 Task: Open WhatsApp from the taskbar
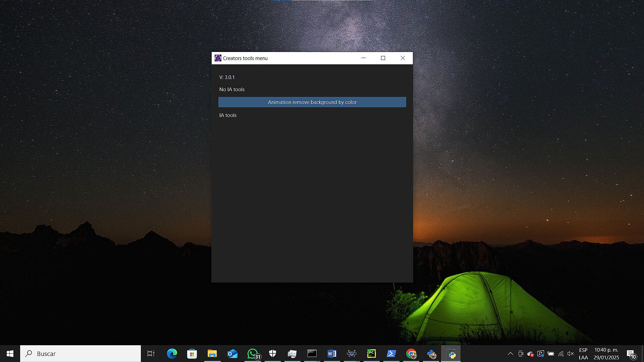(253, 354)
